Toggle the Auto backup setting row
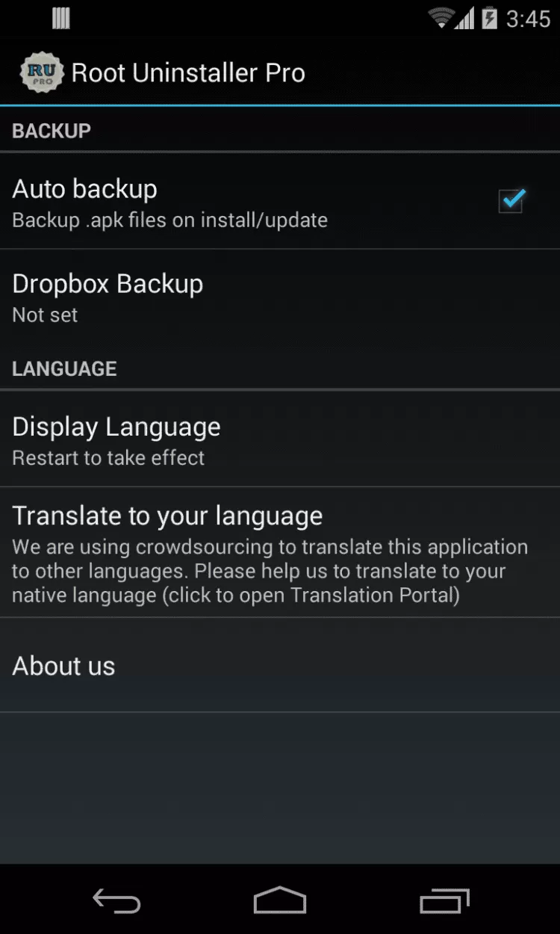 (280, 202)
